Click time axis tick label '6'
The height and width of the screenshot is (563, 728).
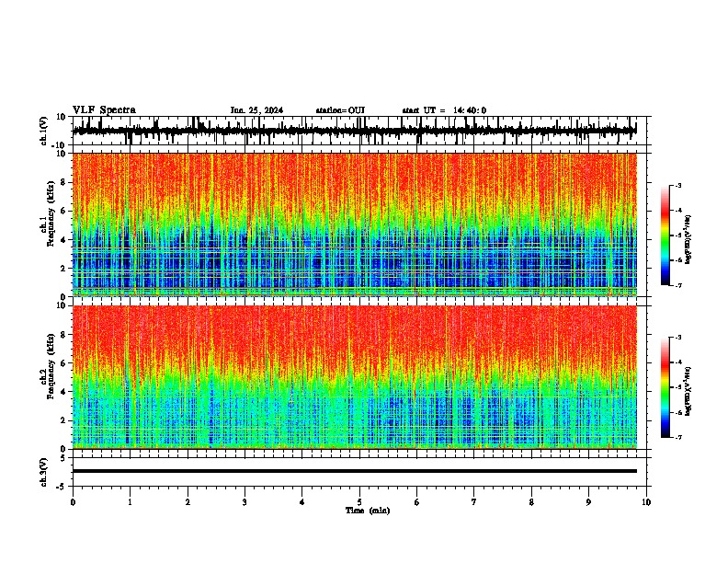(x=417, y=502)
